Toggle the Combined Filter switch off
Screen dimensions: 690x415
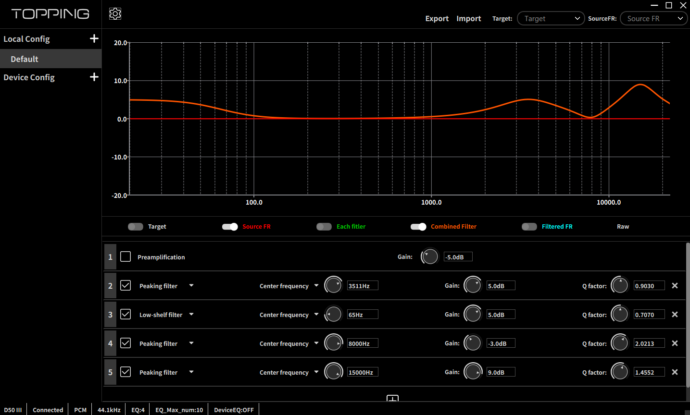pos(418,227)
